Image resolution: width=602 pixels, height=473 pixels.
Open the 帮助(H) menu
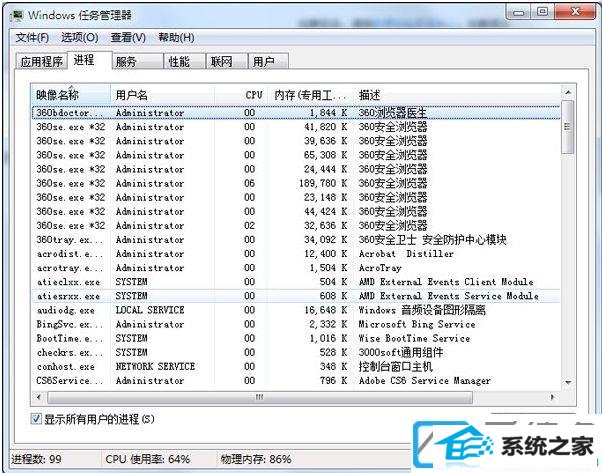point(176,38)
